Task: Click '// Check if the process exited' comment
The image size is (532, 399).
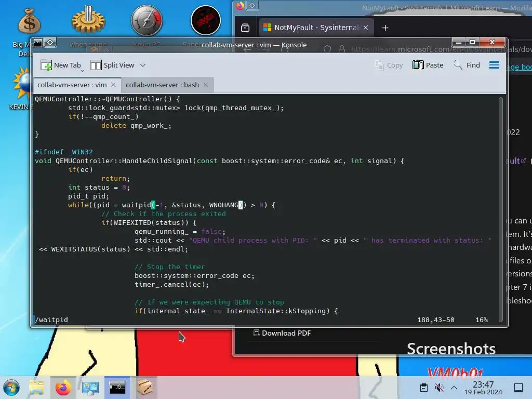Action: (x=163, y=214)
